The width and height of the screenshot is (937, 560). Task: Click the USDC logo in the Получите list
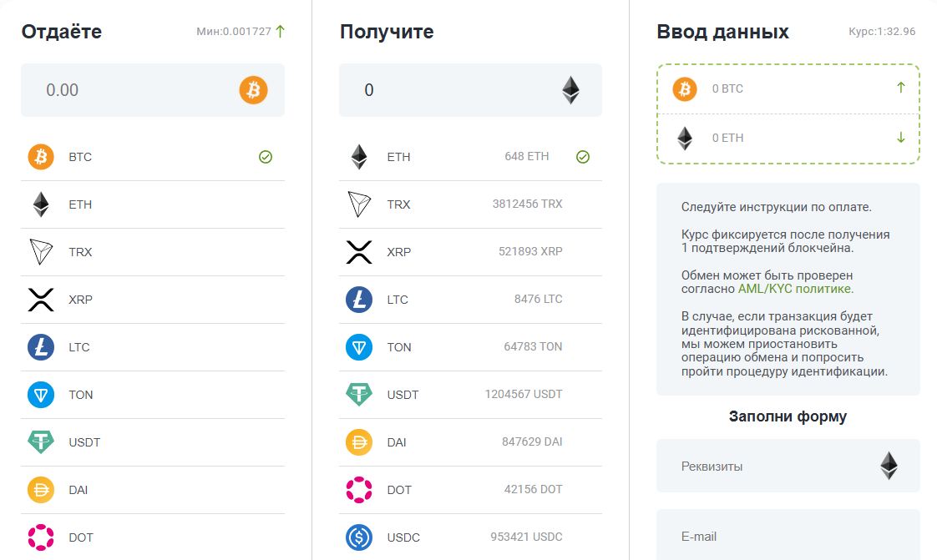[x=359, y=537]
